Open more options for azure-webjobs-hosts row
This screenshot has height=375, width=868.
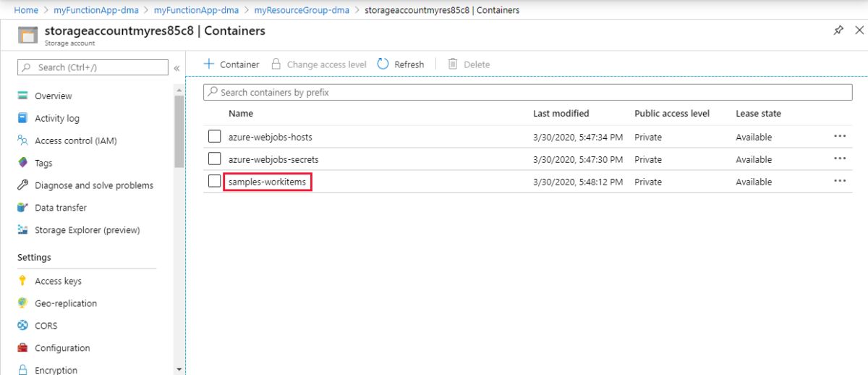tap(840, 136)
